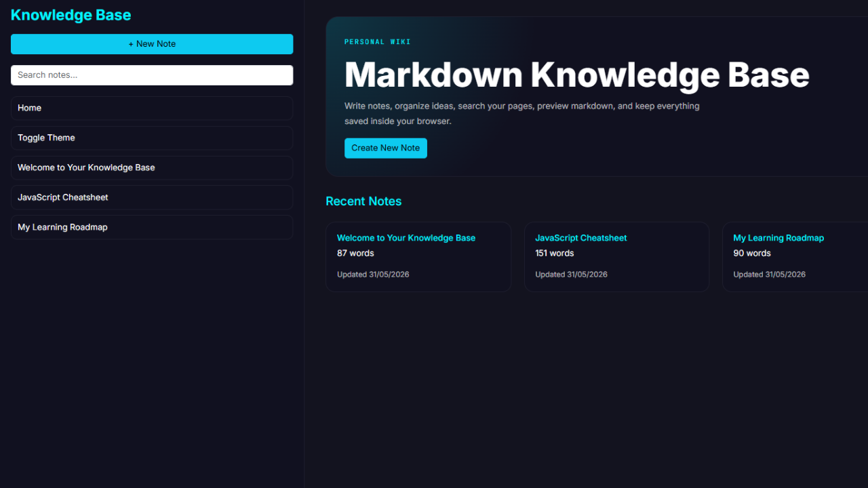Click the Recent Notes heading
This screenshot has width=868, height=488.
click(363, 201)
